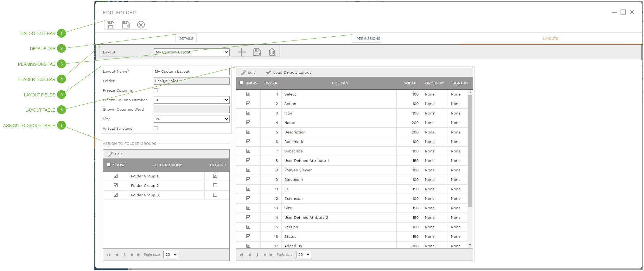Go to next page in layout table pager

click(265, 255)
